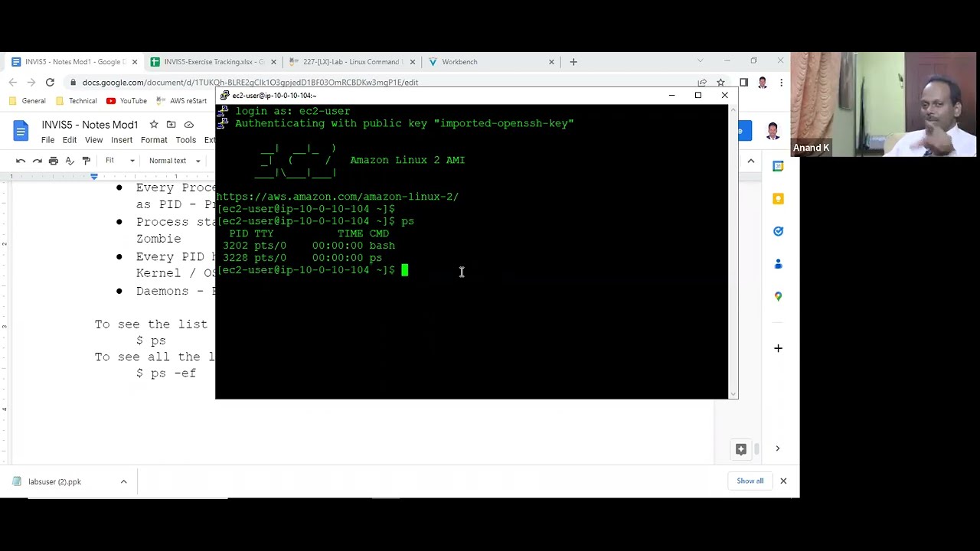Image resolution: width=980 pixels, height=551 pixels.
Task: Open Google Maps side panel icon
Action: (x=778, y=296)
